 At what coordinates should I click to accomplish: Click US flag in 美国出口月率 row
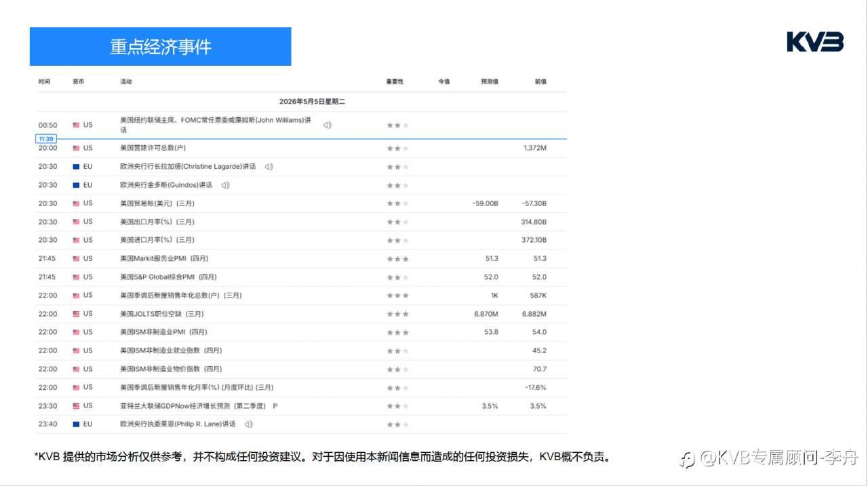coord(77,222)
